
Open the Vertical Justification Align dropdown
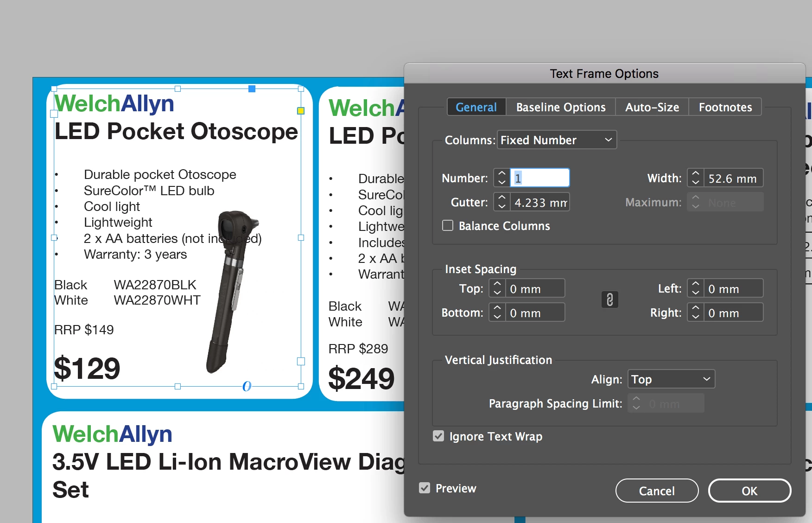(x=671, y=379)
